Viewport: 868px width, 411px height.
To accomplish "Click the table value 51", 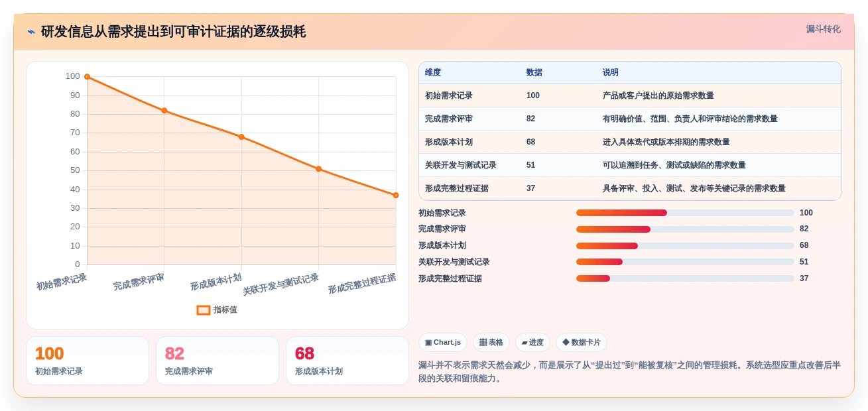I will pyautogui.click(x=530, y=165).
